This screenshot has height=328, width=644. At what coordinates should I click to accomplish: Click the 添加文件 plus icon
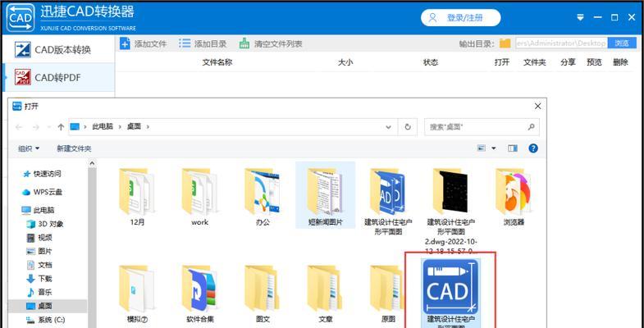pyautogui.click(x=125, y=43)
